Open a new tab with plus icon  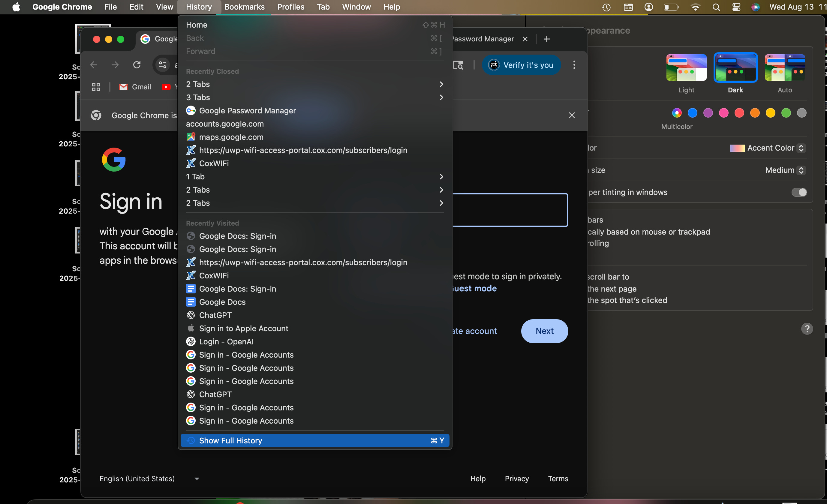pyautogui.click(x=546, y=39)
